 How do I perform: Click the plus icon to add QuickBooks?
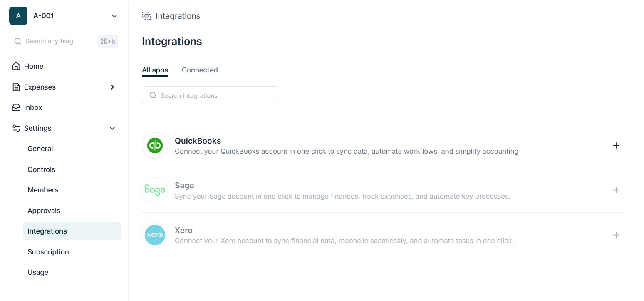click(616, 146)
